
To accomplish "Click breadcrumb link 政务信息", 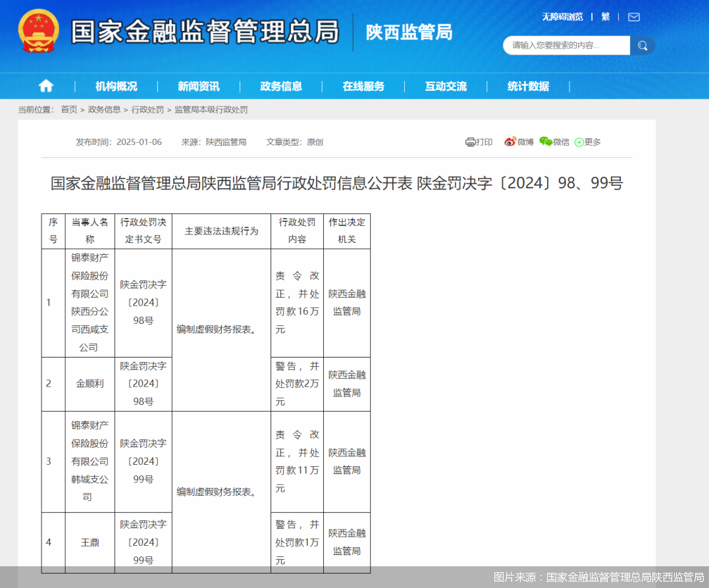I will (104, 109).
